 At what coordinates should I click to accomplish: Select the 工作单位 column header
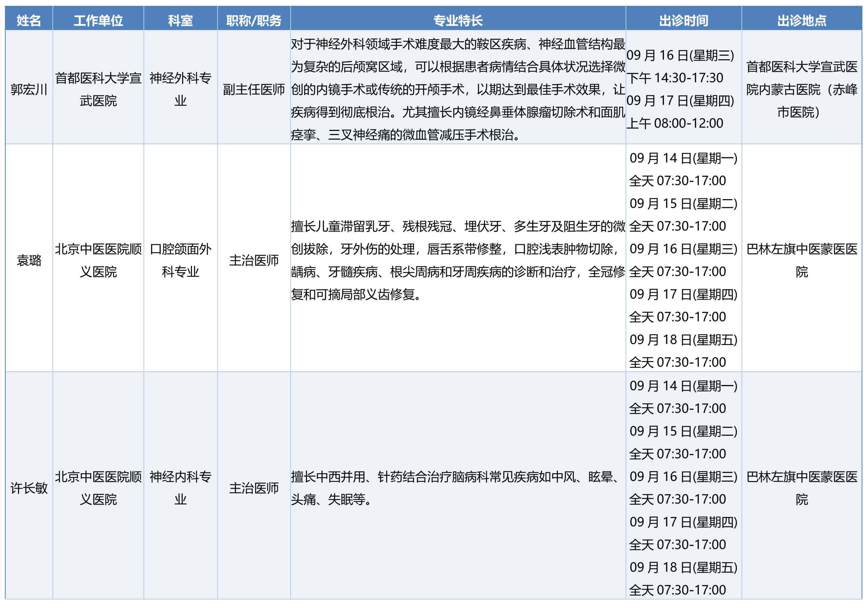click(98, 20)
